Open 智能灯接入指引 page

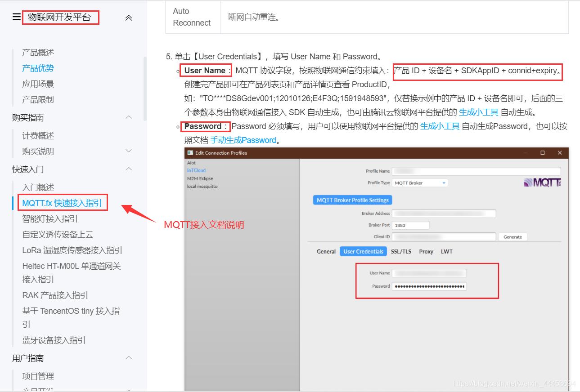(50, 219)
